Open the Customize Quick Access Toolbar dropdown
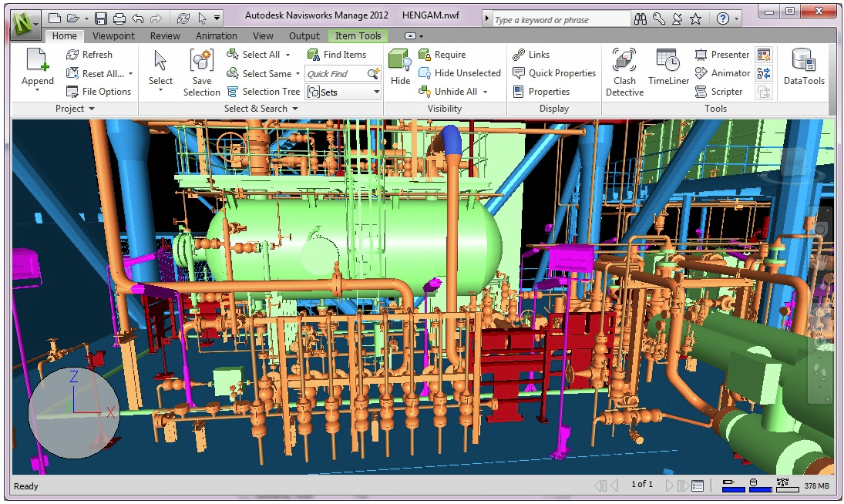The width and height of the screenshot is (844, 504). [x=217, y=18]
